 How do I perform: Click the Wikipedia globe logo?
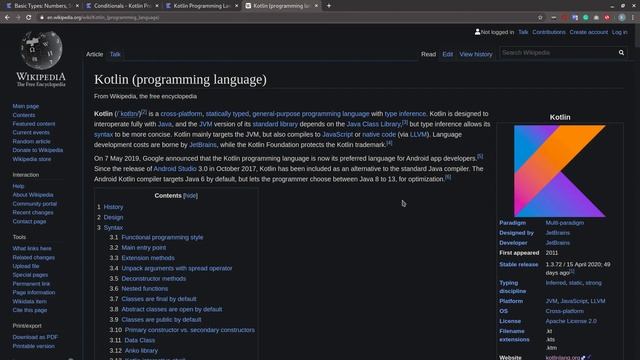point(41,50)
